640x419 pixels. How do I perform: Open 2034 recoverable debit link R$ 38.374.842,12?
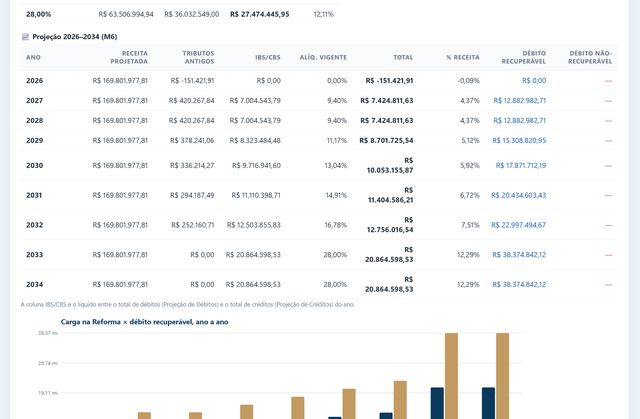click(x=519, y=285)
